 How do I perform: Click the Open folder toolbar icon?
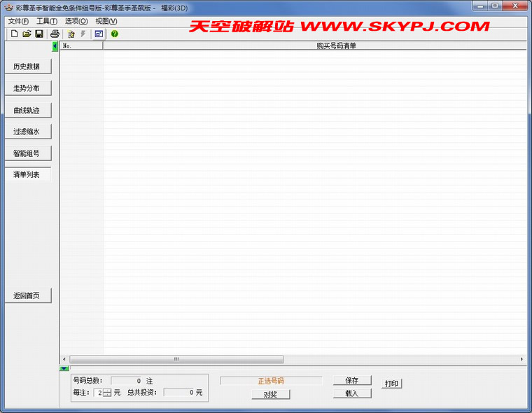(x=27, y=34)
